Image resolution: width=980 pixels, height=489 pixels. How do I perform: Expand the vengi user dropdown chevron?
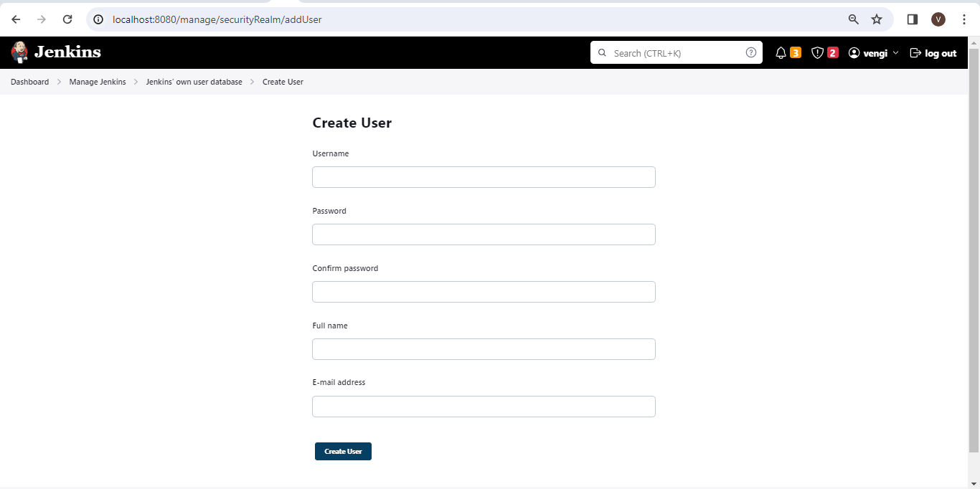click(x=895, y=53)
